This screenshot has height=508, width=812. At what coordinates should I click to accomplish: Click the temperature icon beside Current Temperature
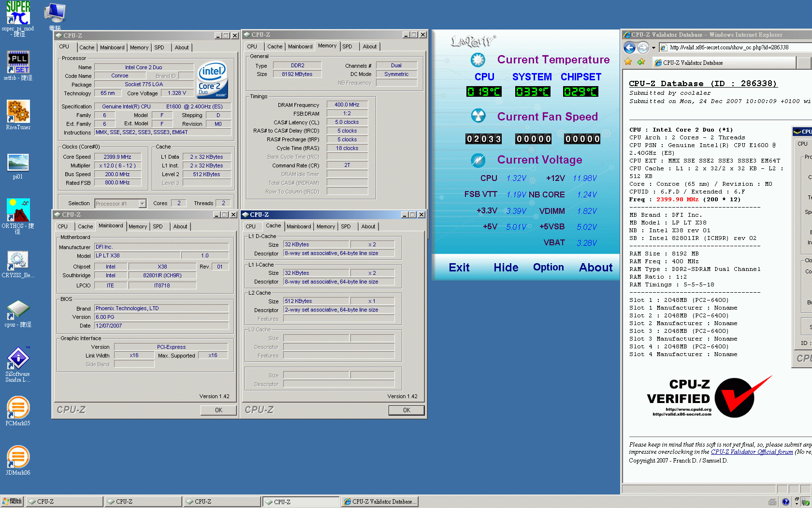click(478, 60)
